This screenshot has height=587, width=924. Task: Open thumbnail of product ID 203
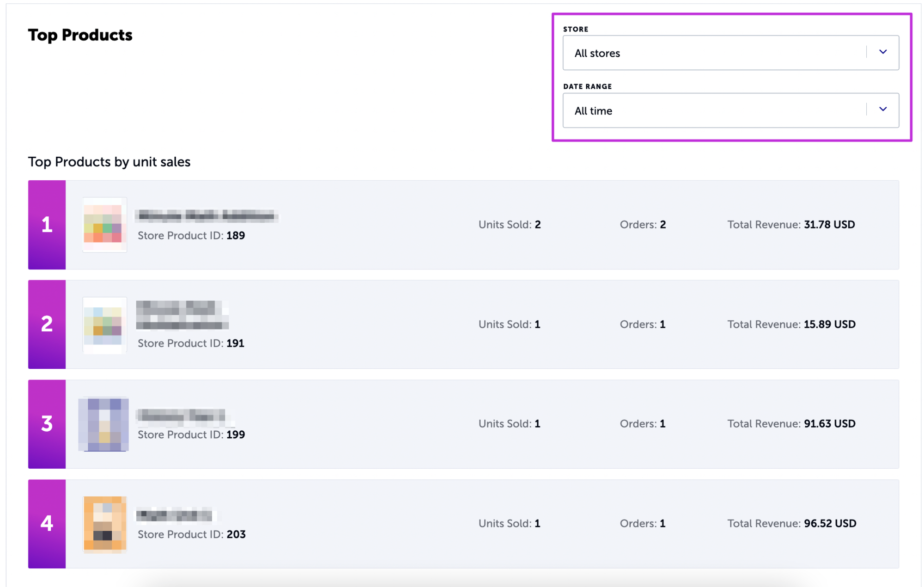coord(104,524)
